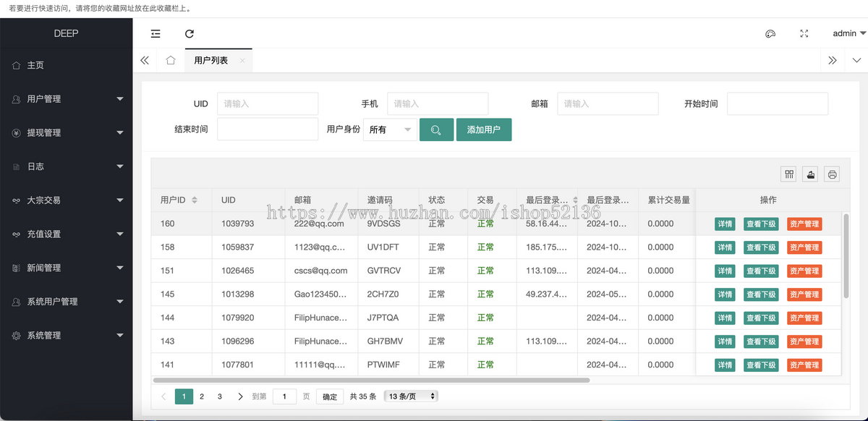The width and height of the screenshot is (868, 421).
Task: Click 资产管理 for user 160
Action: [804, 224]
